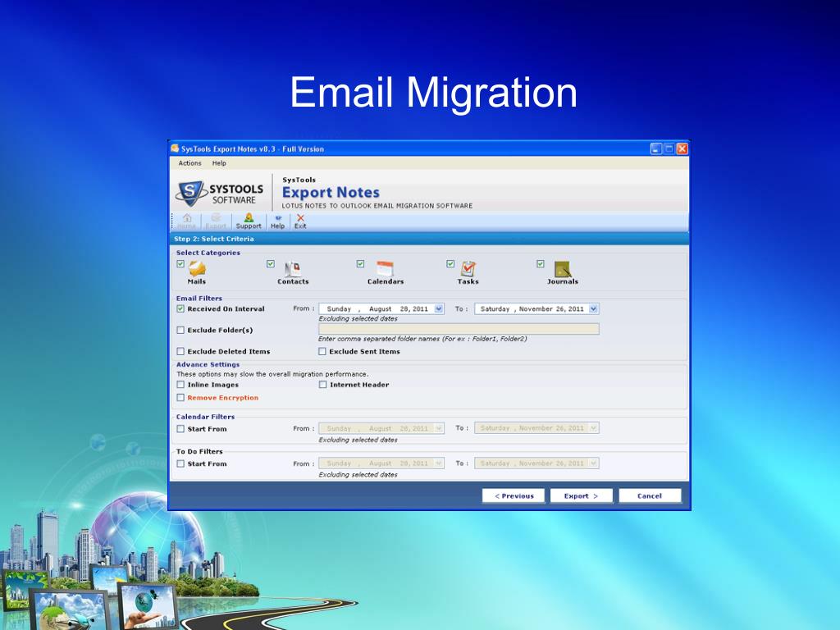Open Calendar Filters From date dropdown

click(x=439, y=428)
